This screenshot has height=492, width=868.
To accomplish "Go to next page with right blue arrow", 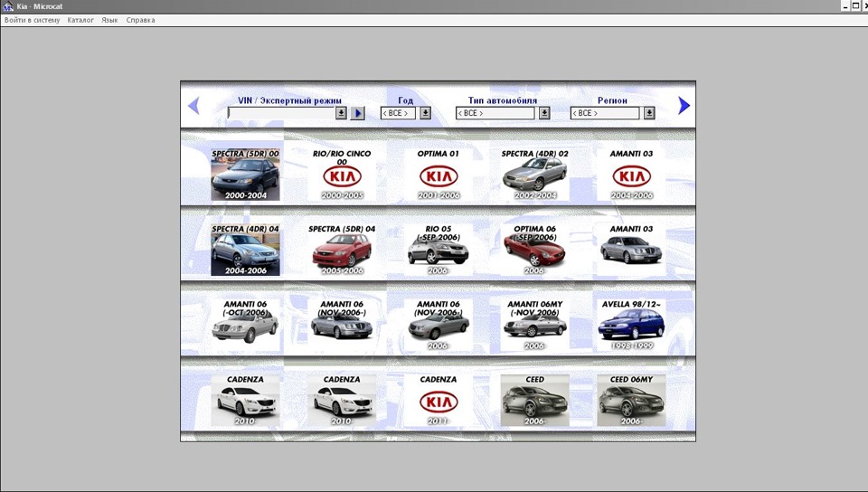I will click(684, 105).
